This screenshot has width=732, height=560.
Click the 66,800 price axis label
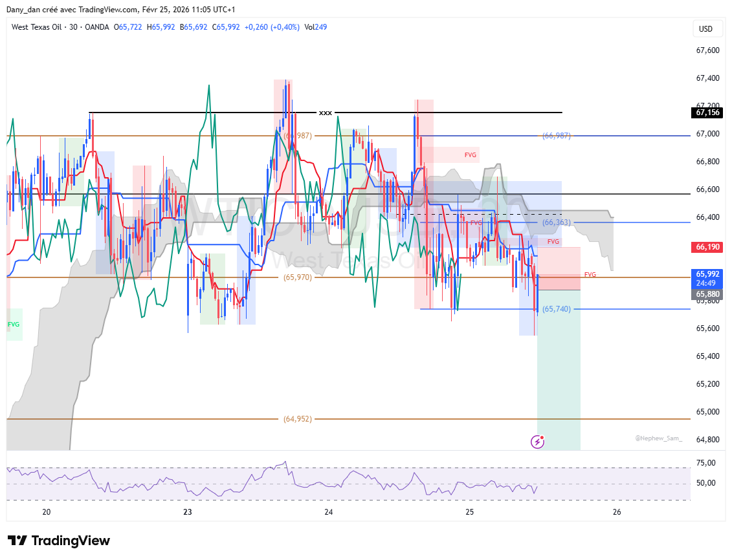coord(707,162)
